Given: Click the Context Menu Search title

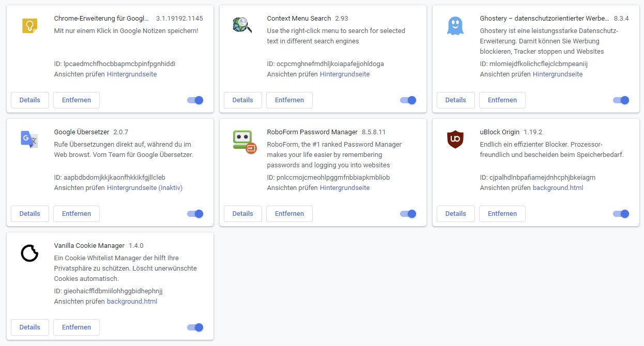Looking at the screenshot, I should click(299, 19).
